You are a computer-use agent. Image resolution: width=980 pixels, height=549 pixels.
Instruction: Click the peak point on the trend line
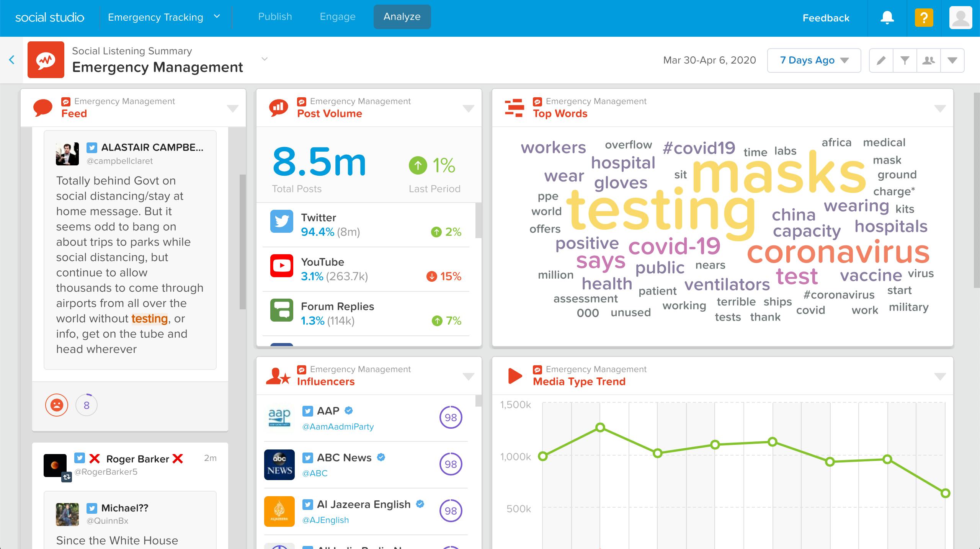click(600, 427)
